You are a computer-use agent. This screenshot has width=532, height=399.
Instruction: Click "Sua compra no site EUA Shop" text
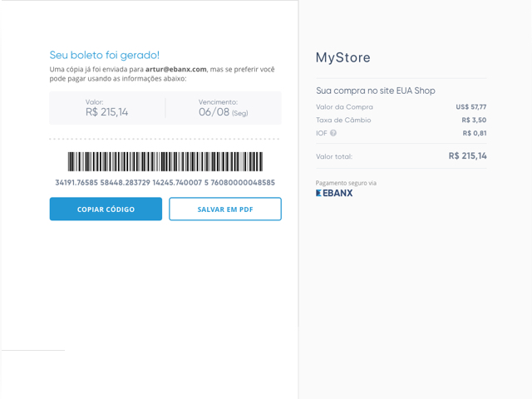376,91
